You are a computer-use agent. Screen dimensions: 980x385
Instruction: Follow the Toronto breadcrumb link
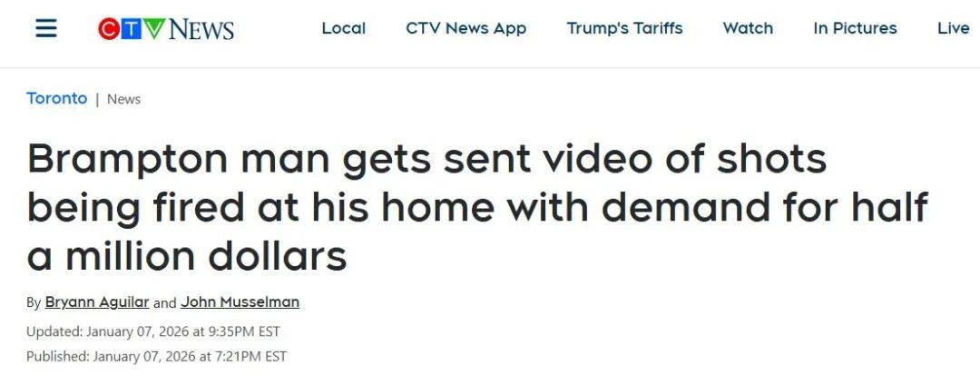tap(56, 98)
